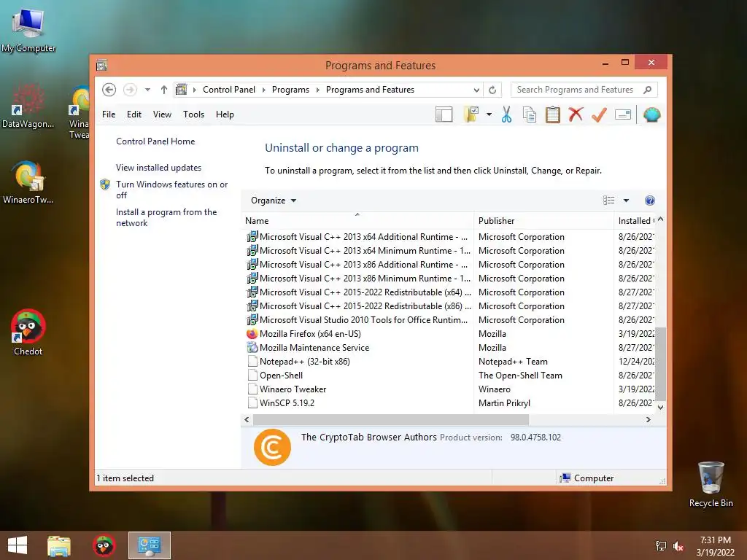This screenshot has width=747, height=560.
Task: Click the change view icon
Action: (x=609, y=201)
